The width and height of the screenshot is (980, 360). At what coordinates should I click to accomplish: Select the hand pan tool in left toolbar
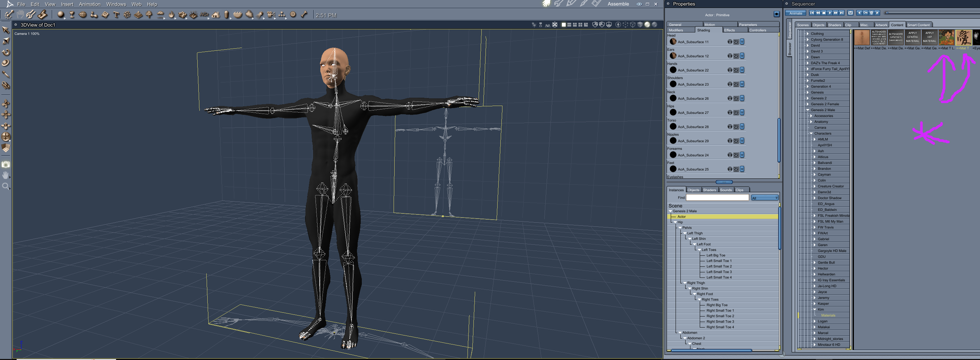point(6,175)
